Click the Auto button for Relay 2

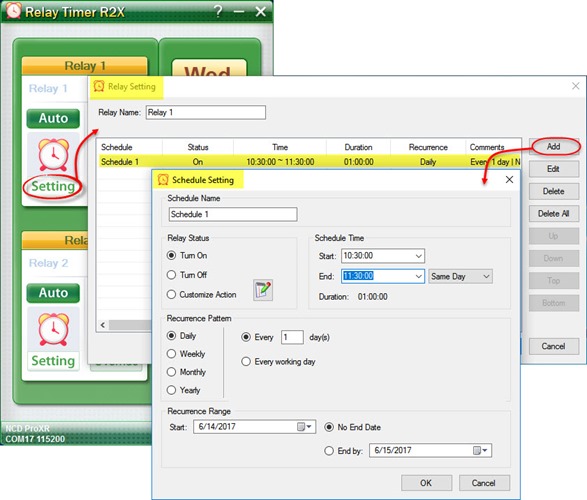(53, 293)
